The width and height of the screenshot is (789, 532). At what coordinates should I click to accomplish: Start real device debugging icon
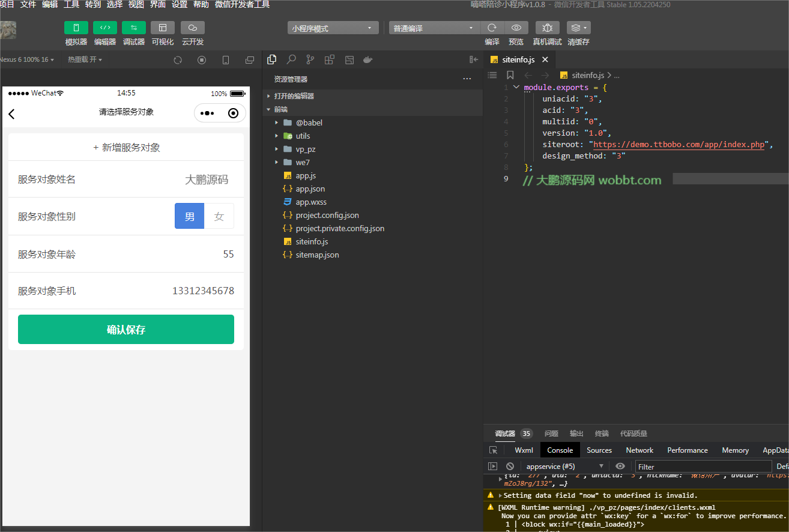pyautogui.click(x=547, y=28)
